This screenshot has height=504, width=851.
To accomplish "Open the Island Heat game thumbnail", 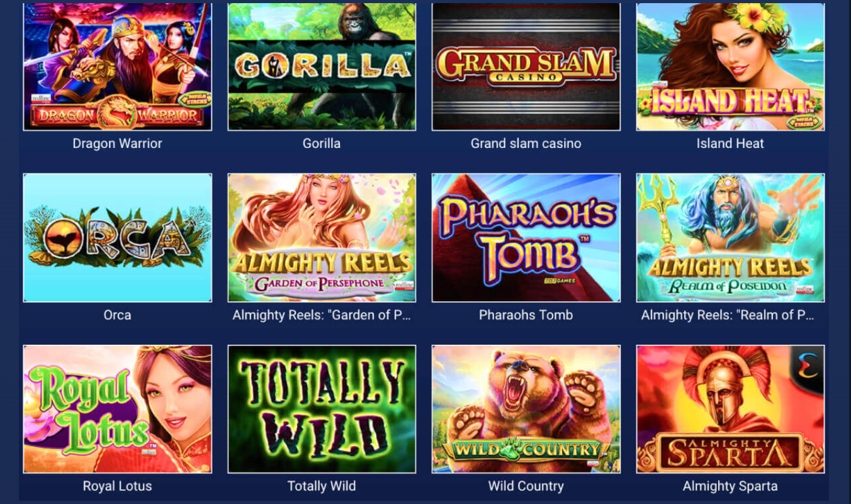I will (730, 66).
